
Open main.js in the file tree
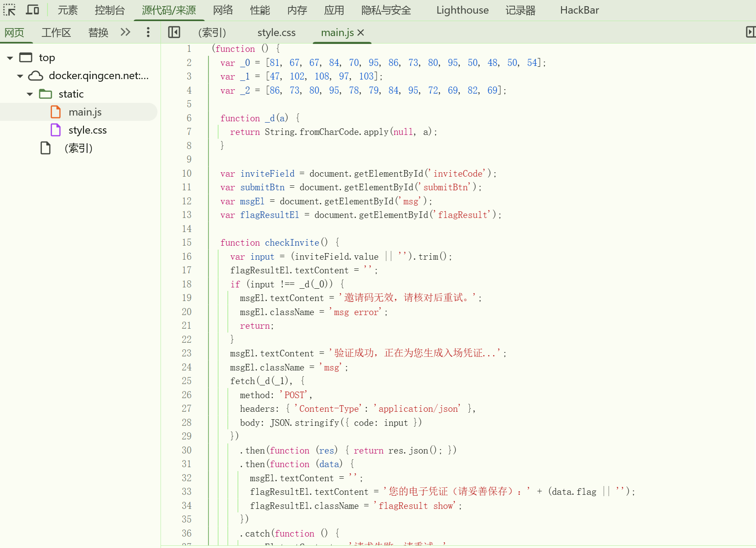[x=85, y=112]
